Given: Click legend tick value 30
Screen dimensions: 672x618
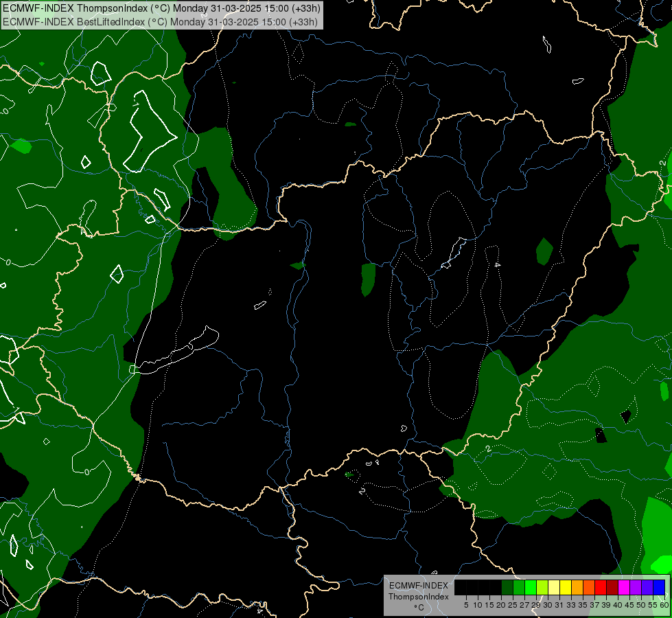Looking at the screenshot, I should coord(548,605).
